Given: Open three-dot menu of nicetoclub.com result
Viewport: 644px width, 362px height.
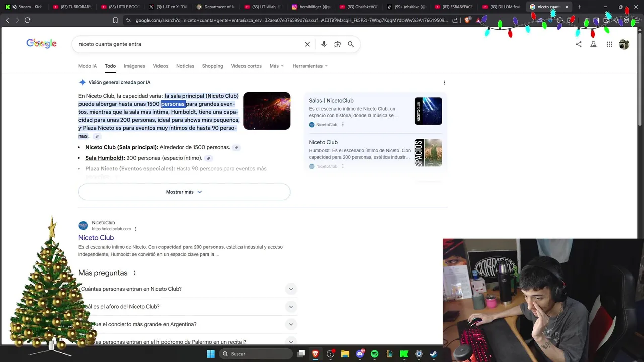Looking at the screenshot, I should pos(136,229).
